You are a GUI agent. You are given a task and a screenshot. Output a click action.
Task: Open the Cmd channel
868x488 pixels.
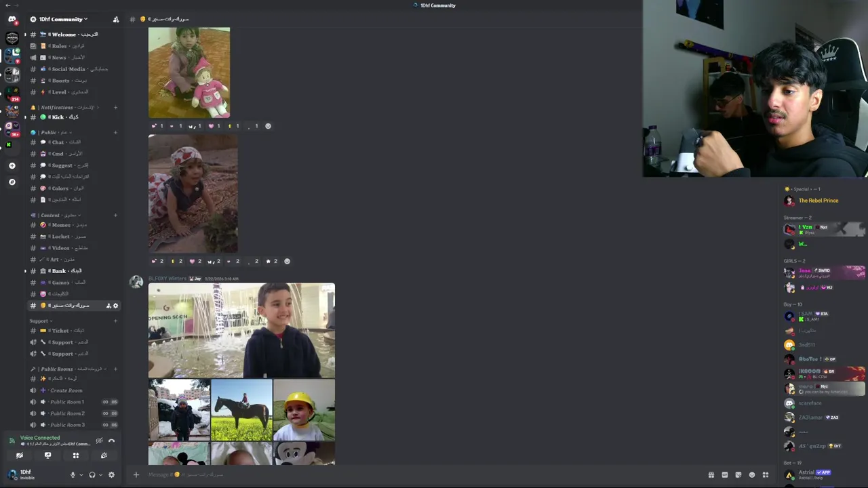74,154
